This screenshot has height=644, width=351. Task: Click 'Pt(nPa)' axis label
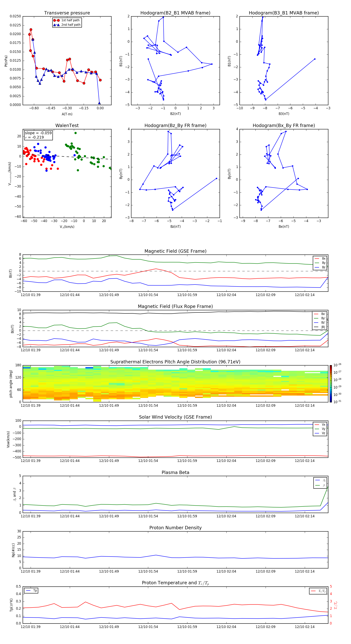pyautogui.click(x=6, y=61)
